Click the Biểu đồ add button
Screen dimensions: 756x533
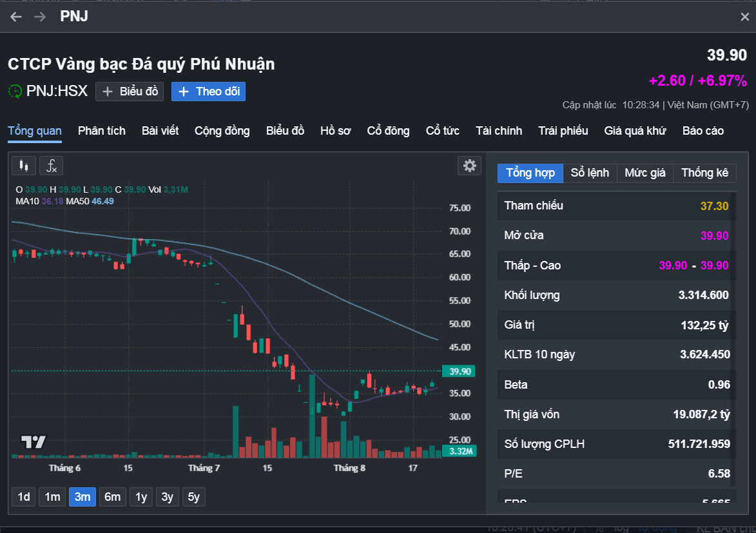[130, 92]
